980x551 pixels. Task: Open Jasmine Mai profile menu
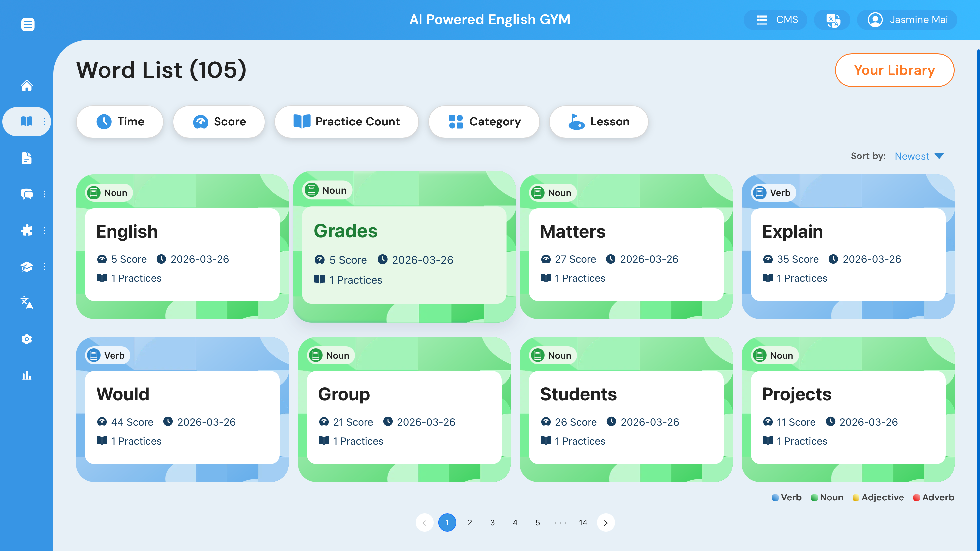[907, 20]
